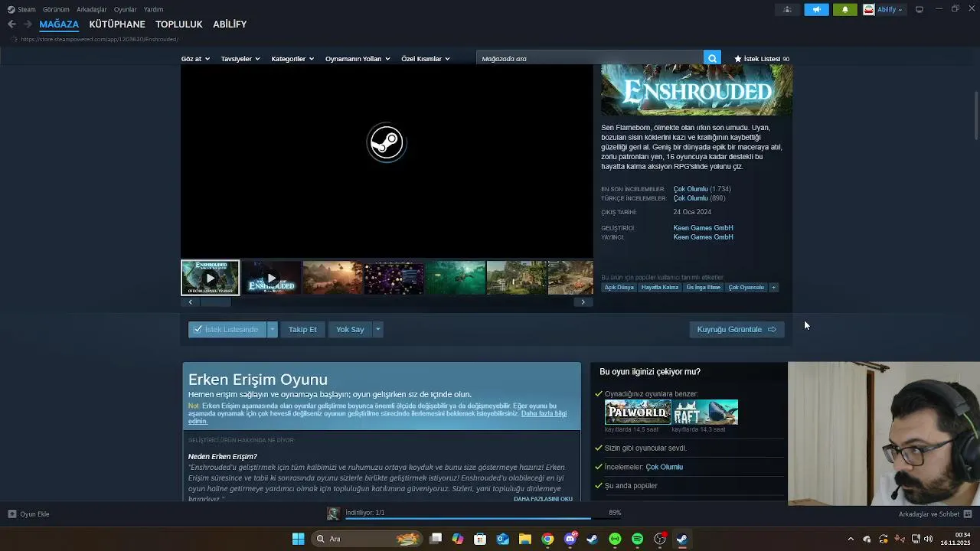Open the Tavsiyeler dropdown menu

pos(240,59)
